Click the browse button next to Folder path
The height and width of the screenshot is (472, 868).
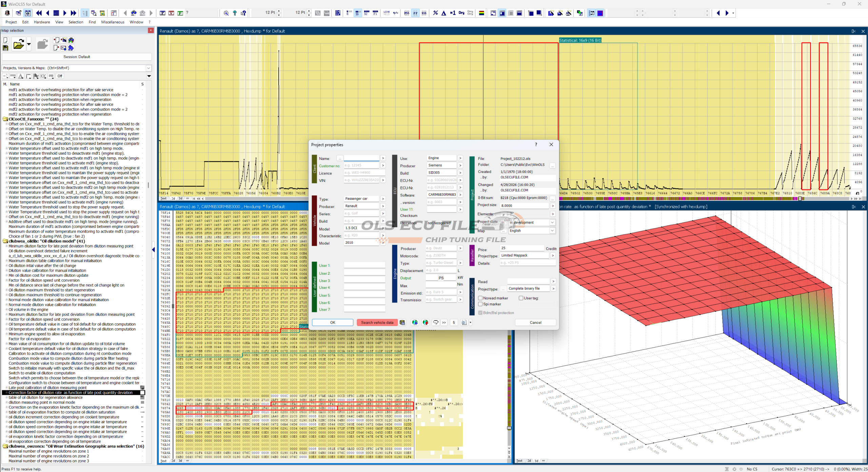point(553,165)
